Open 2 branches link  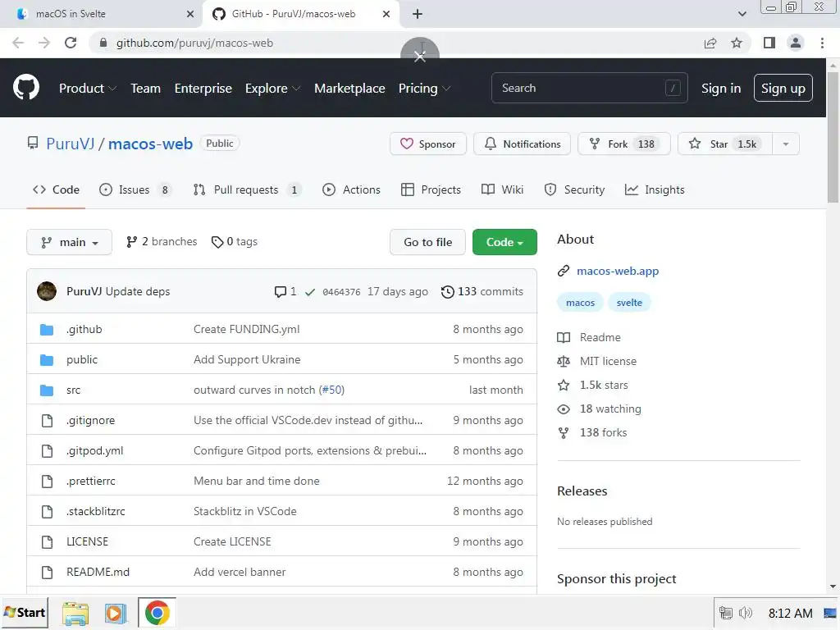162,242
